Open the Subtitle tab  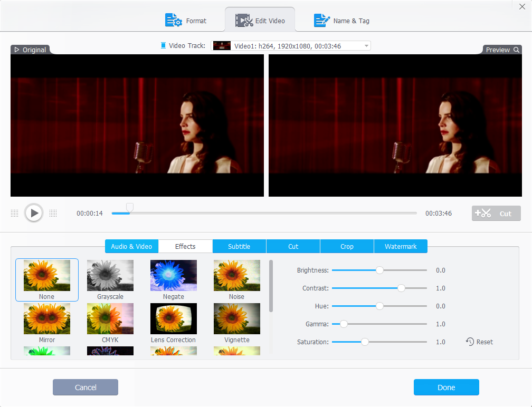[x=239, y=246]
